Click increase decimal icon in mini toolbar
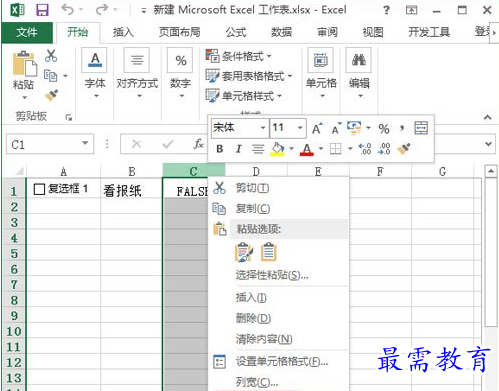499x391 pixels. coord(365,149)
